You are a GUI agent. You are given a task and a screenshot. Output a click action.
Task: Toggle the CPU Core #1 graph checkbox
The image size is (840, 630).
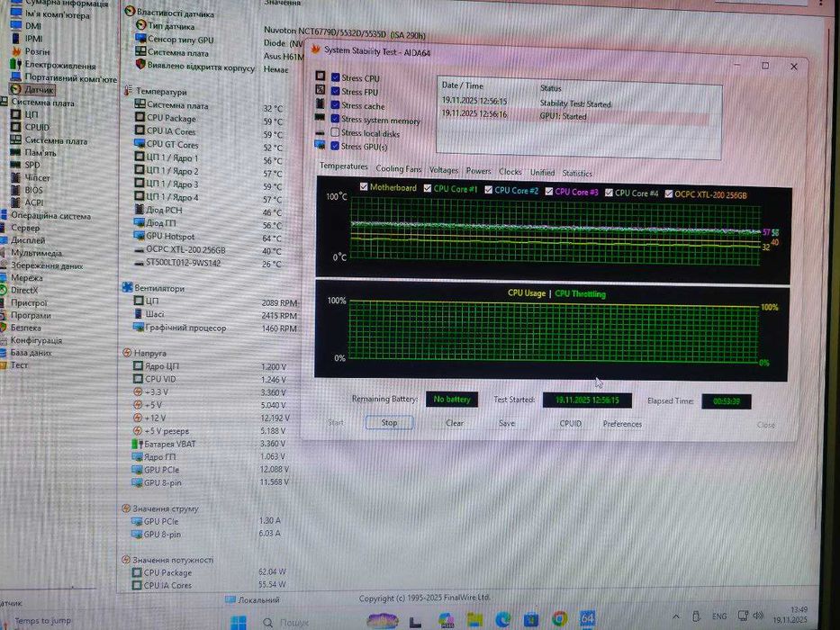coord(428,188)
